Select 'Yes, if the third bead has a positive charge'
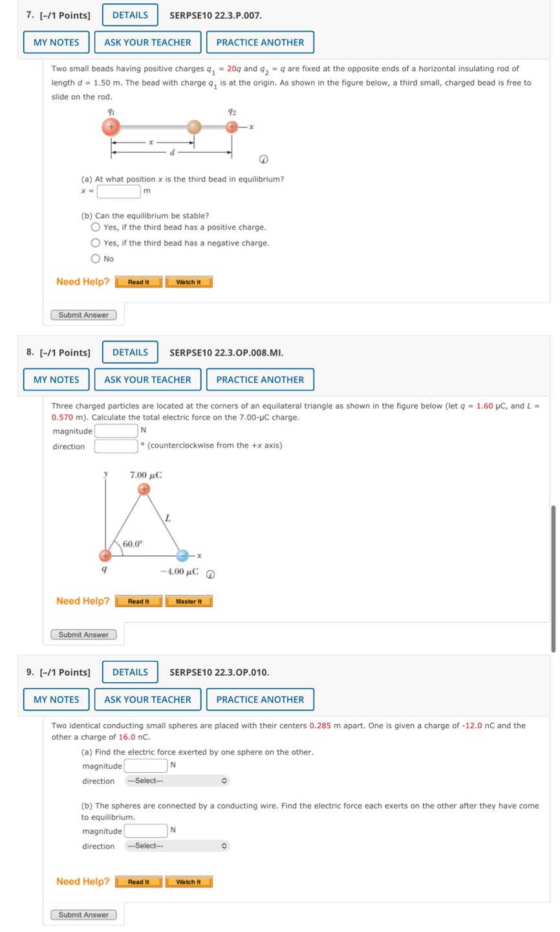 [95, 227]
